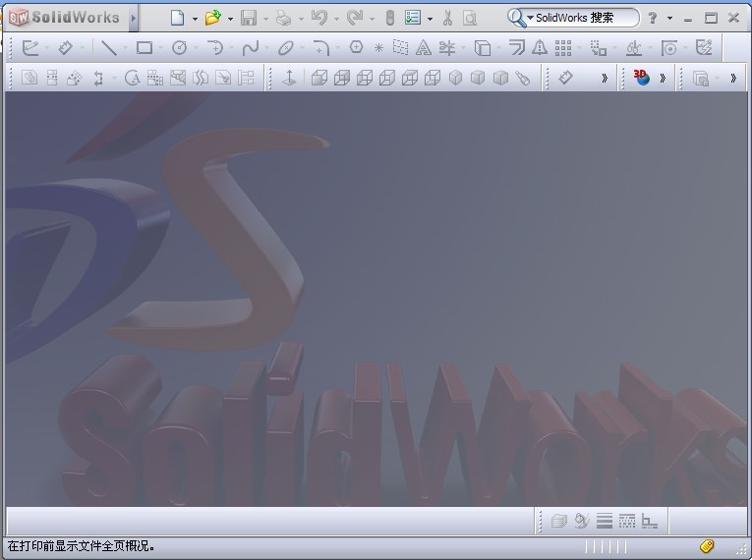This screenshot has height=560, width=752.
Task: Click the search magnifying glass icon
Action: click(516, 19)
